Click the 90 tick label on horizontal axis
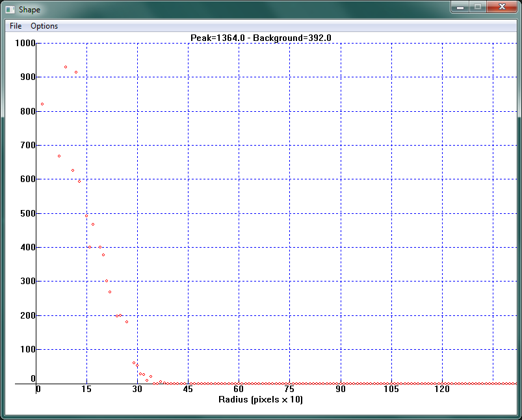522x420 pixels. point(341,389)
